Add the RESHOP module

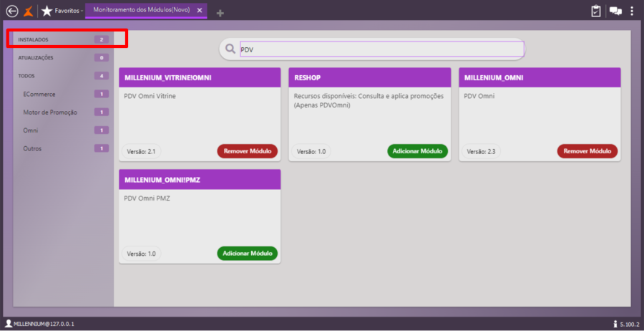(x=417, y=151)
